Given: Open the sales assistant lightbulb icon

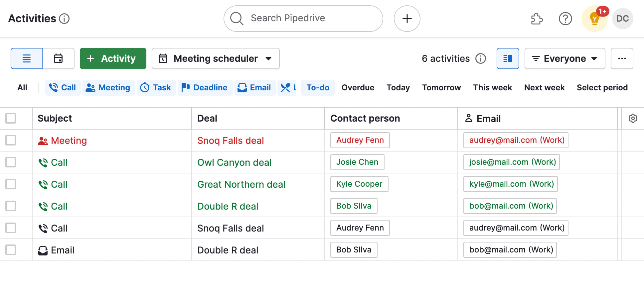Looking at the screenshot, I should click(x=595, y=19).
